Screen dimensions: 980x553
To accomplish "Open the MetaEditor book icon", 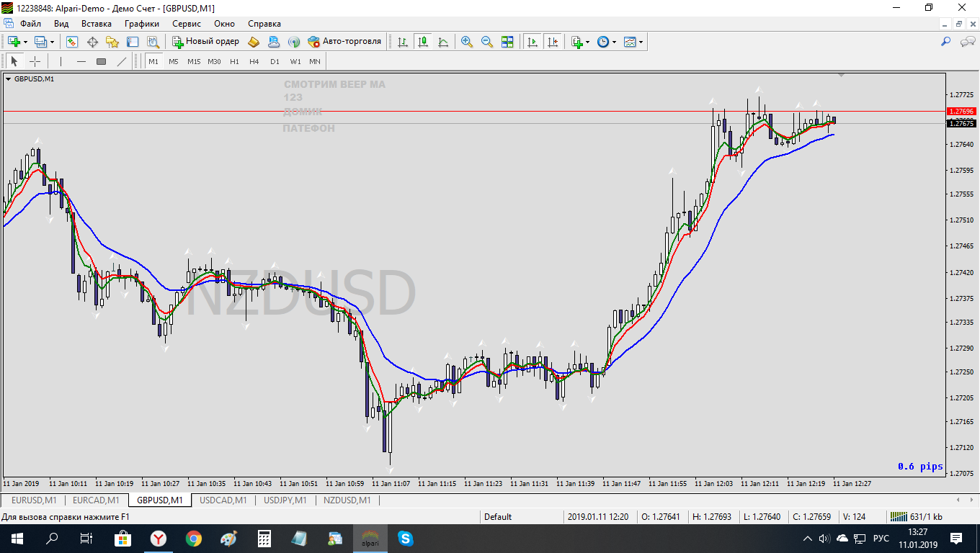I will click(254, 42).
